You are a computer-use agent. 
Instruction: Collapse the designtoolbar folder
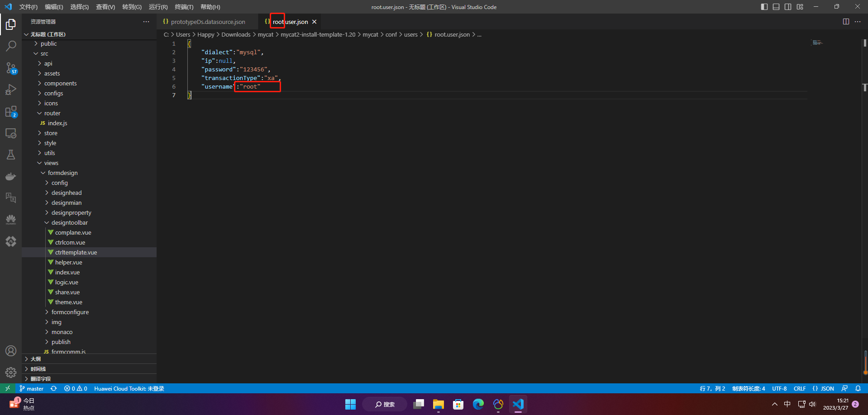click(89, 222)
